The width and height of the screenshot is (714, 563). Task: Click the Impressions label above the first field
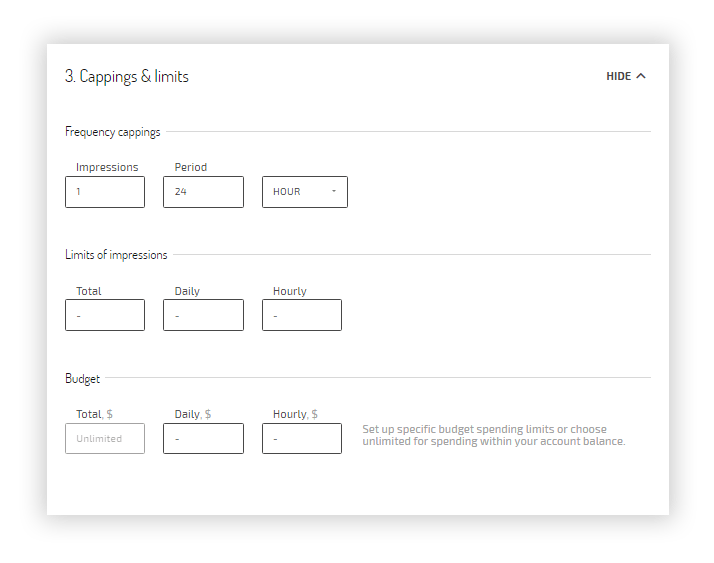coord(107,167)
